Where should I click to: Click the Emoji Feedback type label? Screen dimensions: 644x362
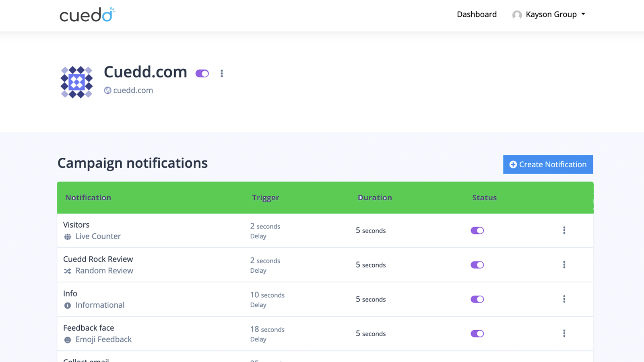[x=103, y=339]
